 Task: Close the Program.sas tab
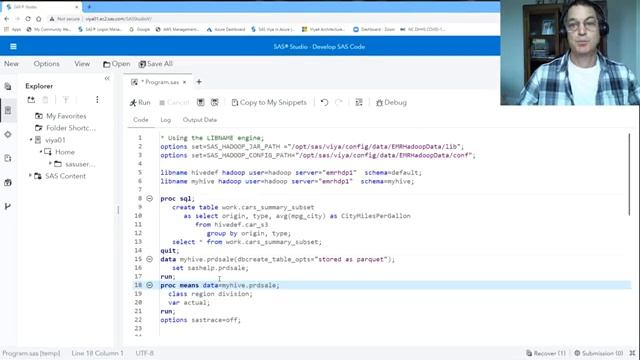tap(184, 82)
